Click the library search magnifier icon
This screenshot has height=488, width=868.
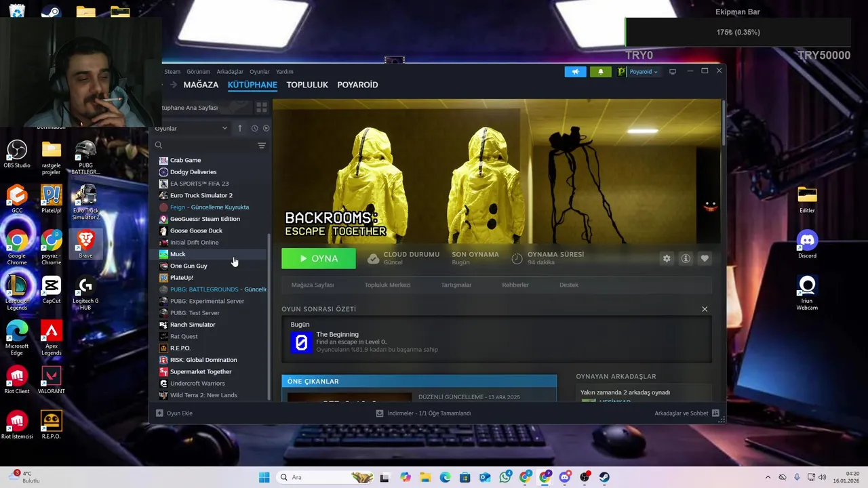click(158, 145)
